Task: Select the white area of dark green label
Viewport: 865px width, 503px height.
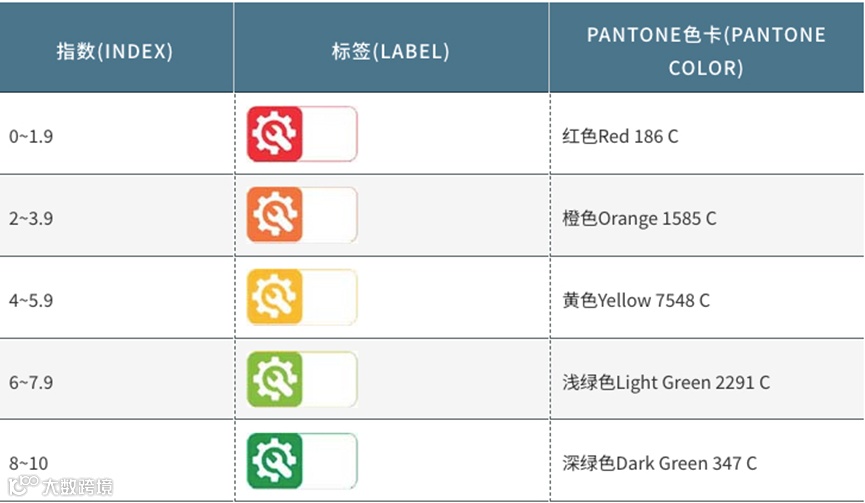Action: (x=330, y=461)
